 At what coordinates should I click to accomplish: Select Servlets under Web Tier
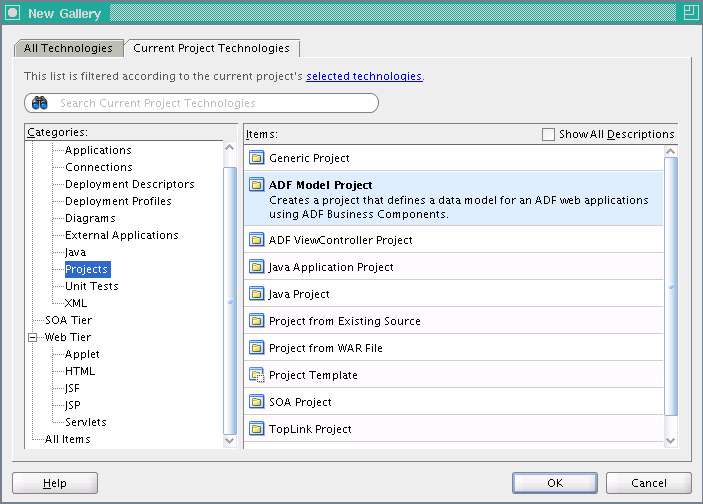86,422
